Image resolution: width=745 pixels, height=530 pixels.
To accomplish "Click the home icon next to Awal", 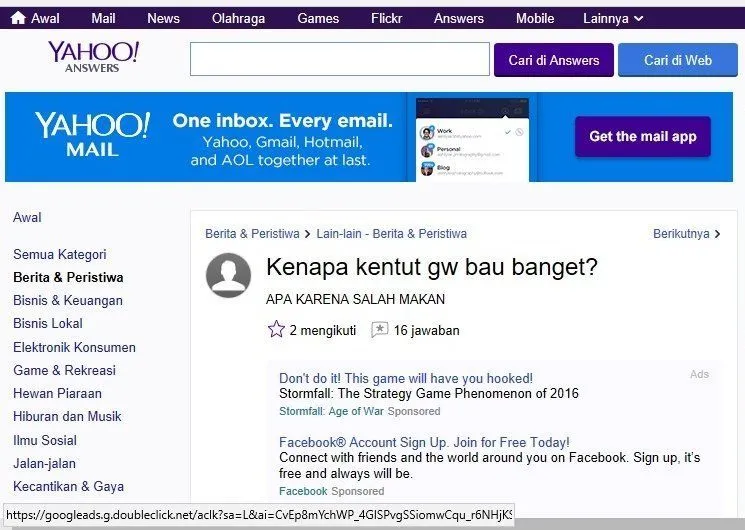I will tap(18, 18).
